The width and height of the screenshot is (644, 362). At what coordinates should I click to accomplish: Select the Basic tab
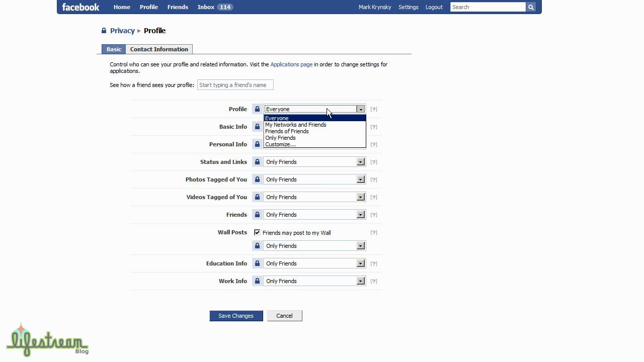click(114, 49)
